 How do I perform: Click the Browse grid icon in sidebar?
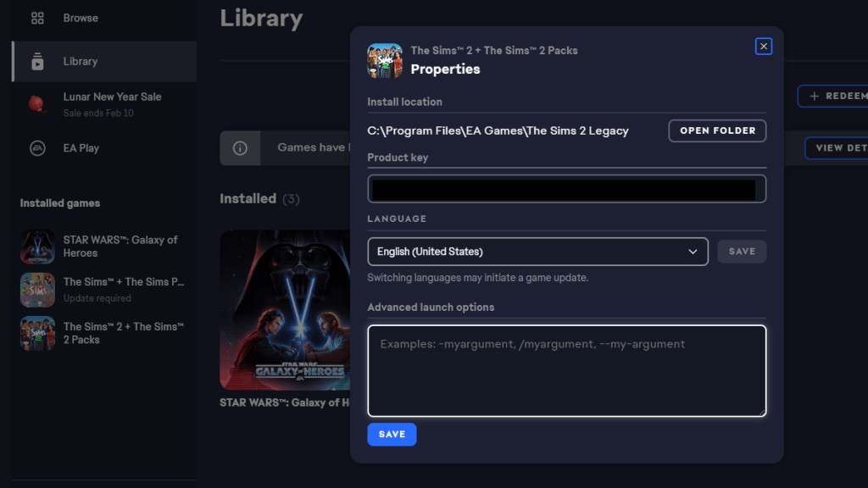37,18
